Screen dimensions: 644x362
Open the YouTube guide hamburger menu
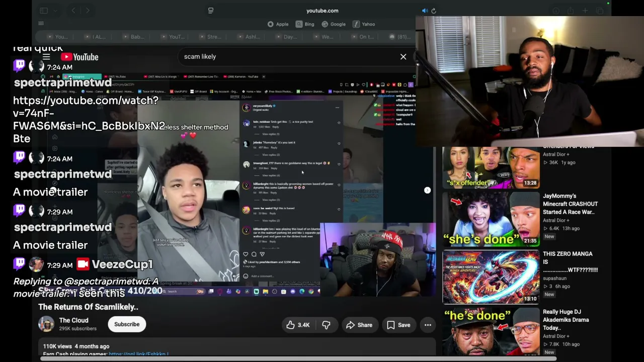[46, 57]
